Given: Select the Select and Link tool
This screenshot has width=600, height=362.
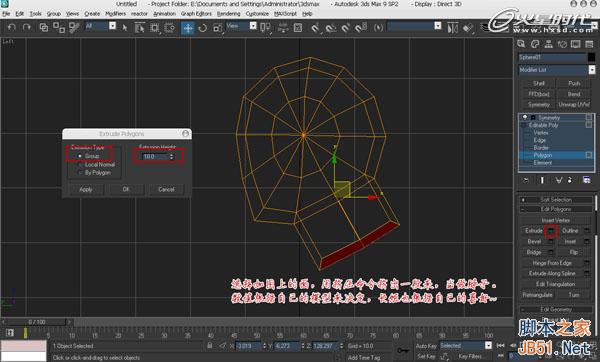Looking at the screenshot, I should 44,28.
